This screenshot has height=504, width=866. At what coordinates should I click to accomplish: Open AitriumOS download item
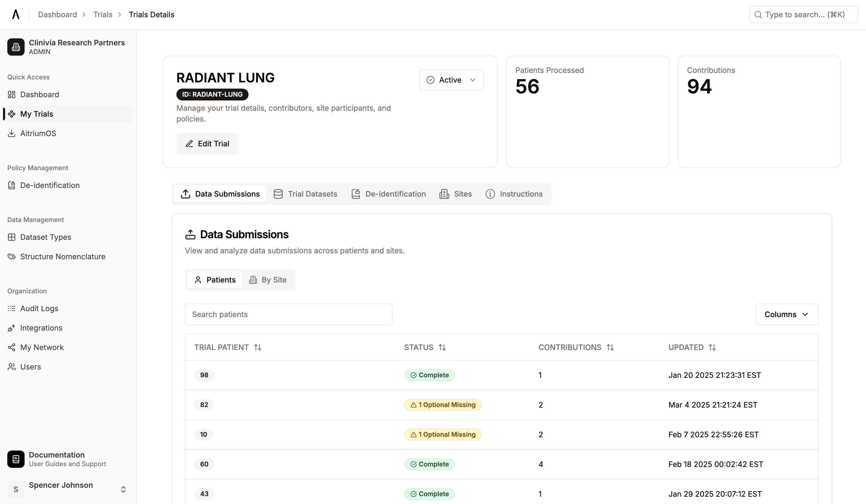pos(38,133)
